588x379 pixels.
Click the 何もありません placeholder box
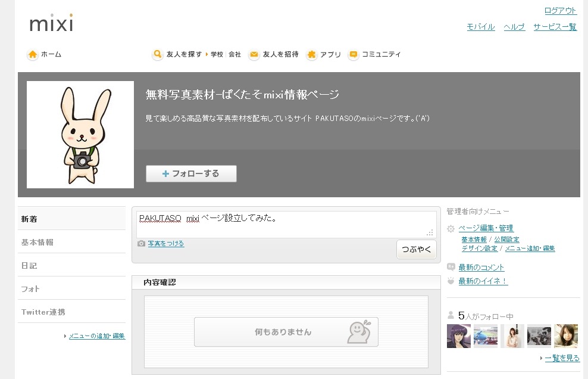tap(286, 332)
